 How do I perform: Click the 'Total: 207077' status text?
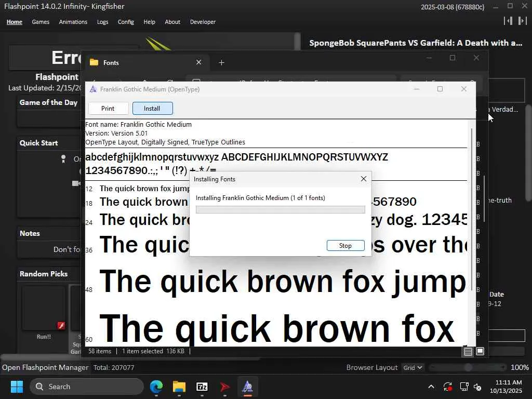pos(114,368)
